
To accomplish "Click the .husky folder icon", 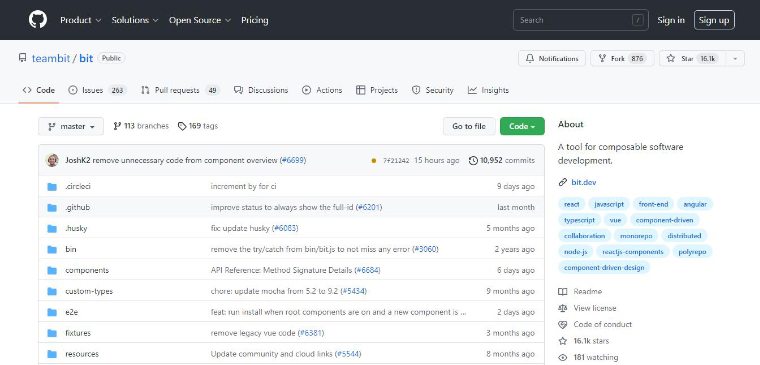I will [52, 228].
